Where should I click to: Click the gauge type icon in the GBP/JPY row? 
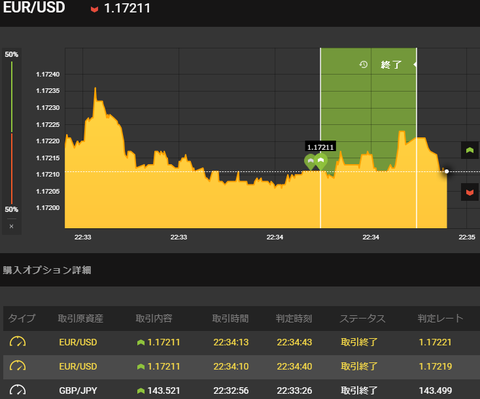18,390
